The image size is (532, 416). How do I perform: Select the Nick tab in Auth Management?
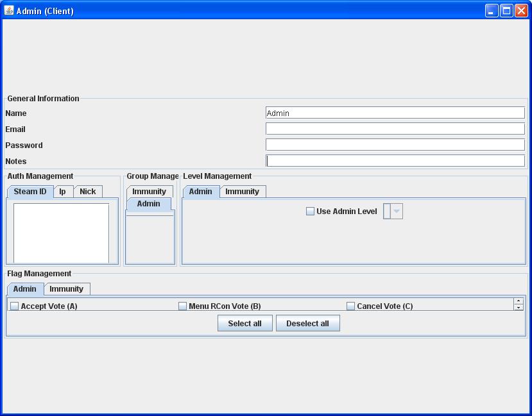[x=88, y=192]
